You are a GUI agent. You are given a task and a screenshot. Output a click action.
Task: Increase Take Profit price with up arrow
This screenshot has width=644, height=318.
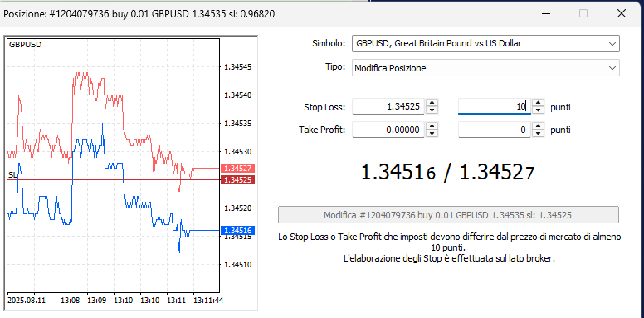pos(432,126)
